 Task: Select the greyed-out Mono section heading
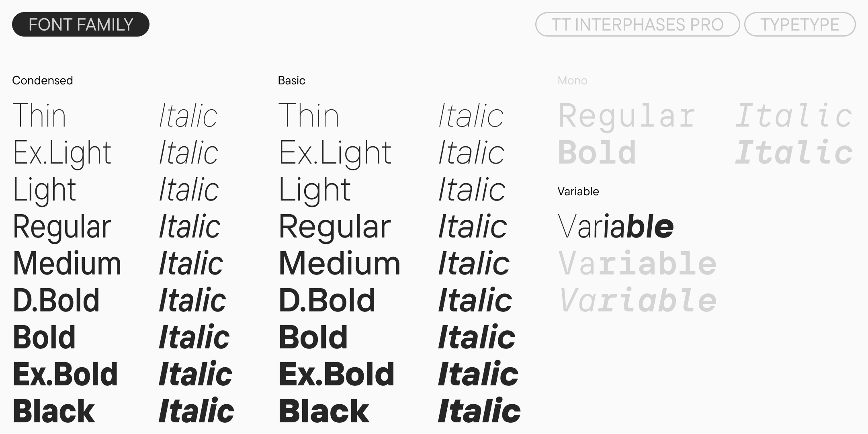point(572,80)
